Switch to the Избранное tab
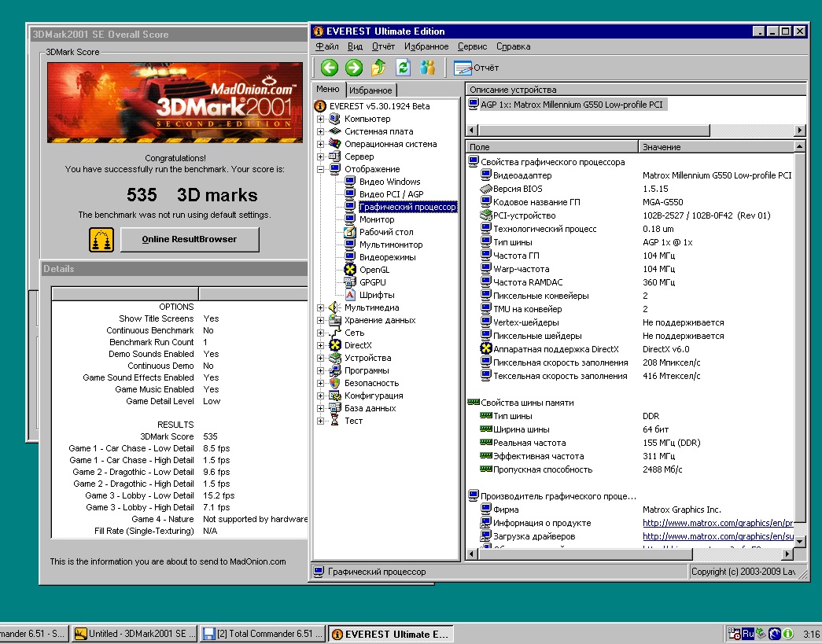 point(370,90)
